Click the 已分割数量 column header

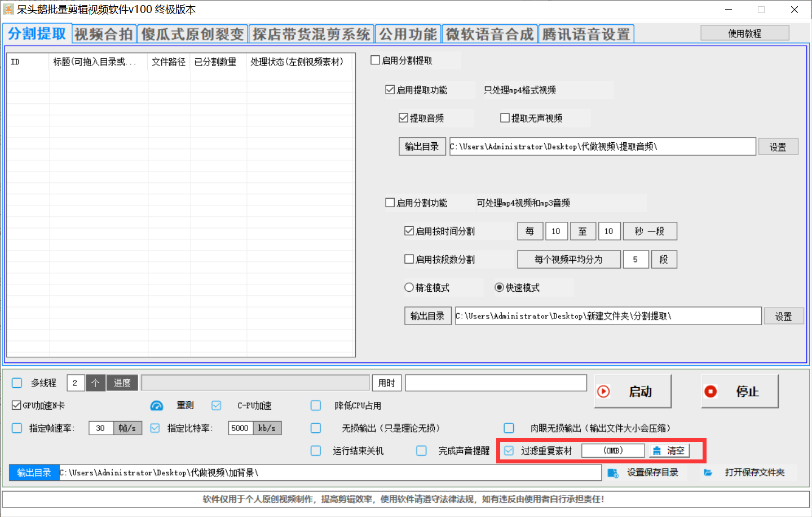click(x=219, y=62)
